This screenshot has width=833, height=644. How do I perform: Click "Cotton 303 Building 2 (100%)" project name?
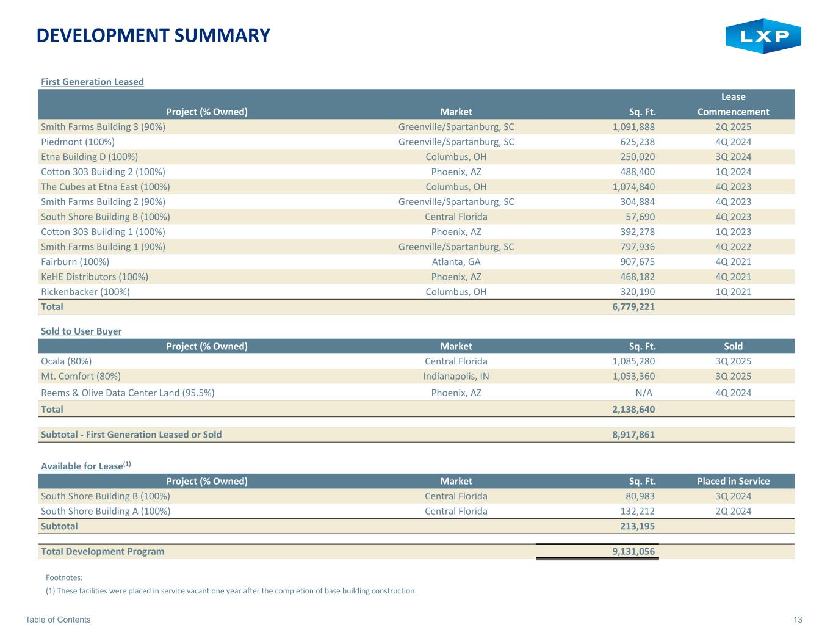coord(103,172)
